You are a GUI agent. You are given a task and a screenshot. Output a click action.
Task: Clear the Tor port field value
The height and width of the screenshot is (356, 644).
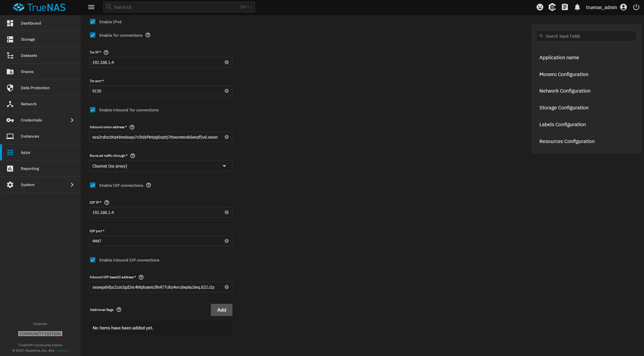pyautogui.click(x=227, y=91)
